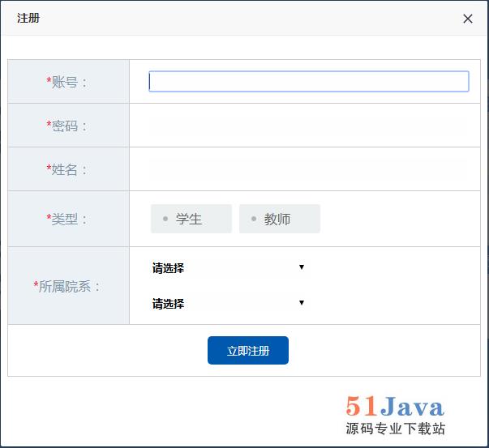Select the 学生 type option
This screenshot has height=448, width=489.
click(x=191, y=219)
